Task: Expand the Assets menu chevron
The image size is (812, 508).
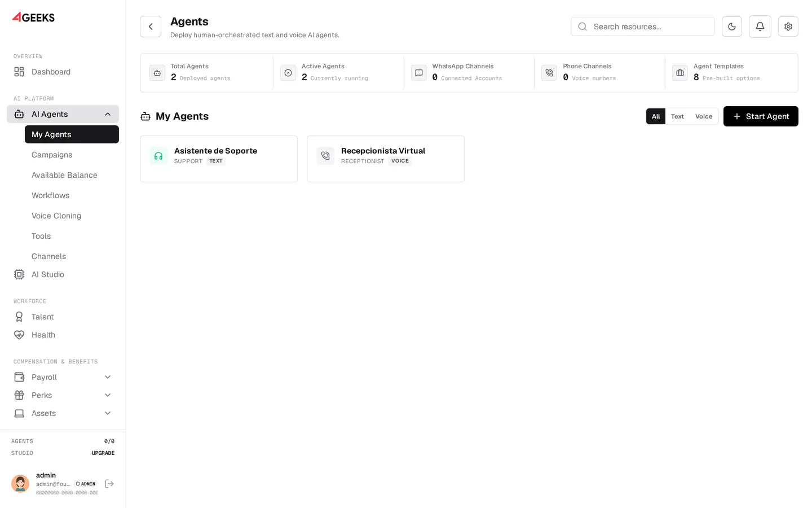Action: [x=108, y=413]
